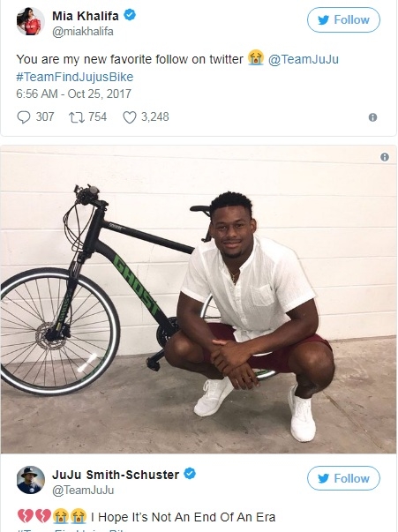
Task: Open the 6:56 AM - Oct 25, 2017 timestamp
Action: [x=73, y=94]
